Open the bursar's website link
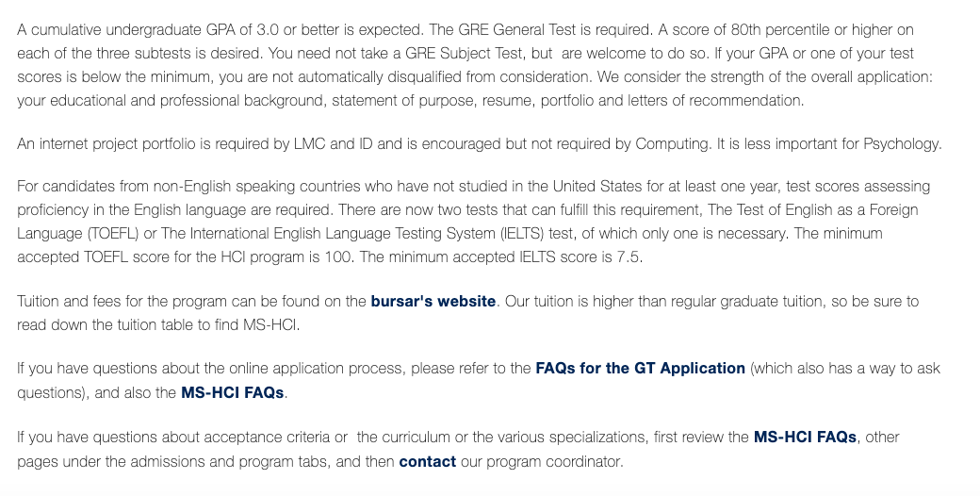The height and width of the screenshot is (496, 980). pos(433,302)
